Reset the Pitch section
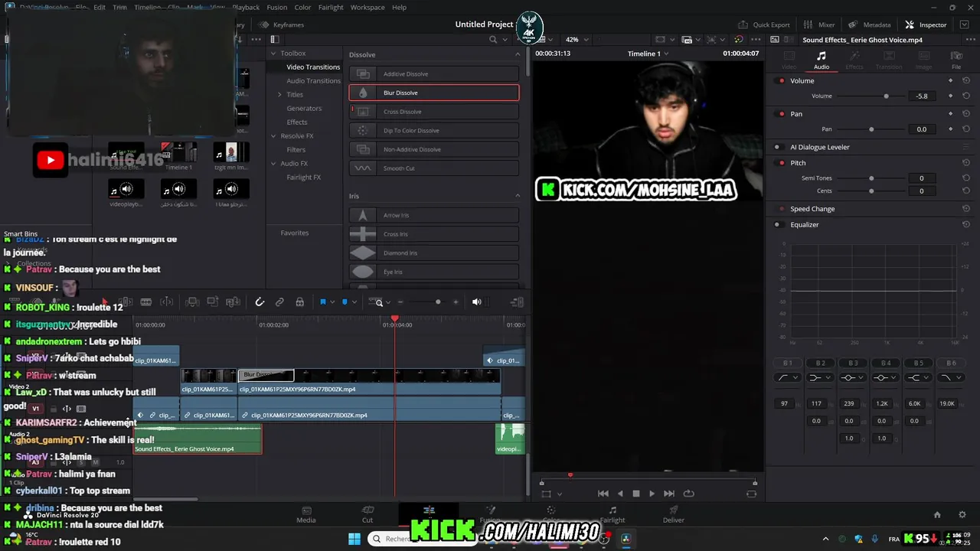Screen dimensions: 980x551 966,162
